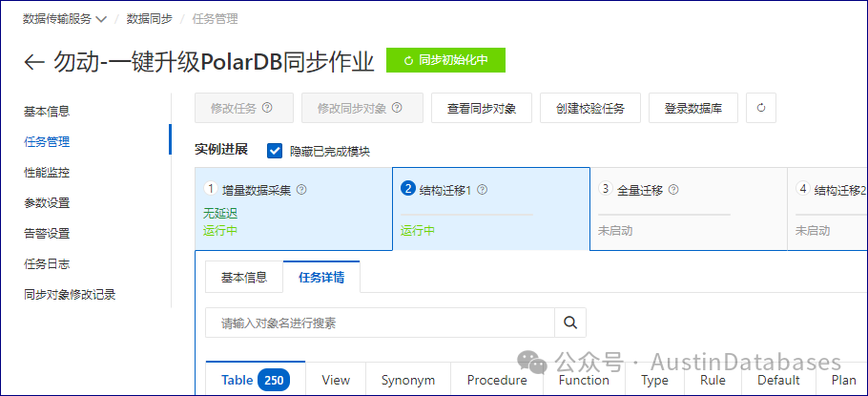The height and width of the screenshot is (396, 868).
Task: Click 运行中 status under 增量数据采集
Action: 220,230
